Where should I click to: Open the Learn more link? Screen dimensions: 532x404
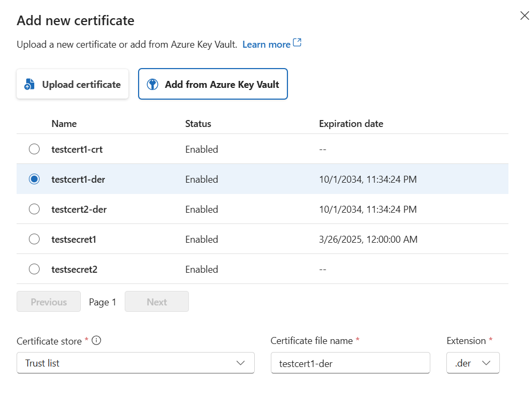267,44
